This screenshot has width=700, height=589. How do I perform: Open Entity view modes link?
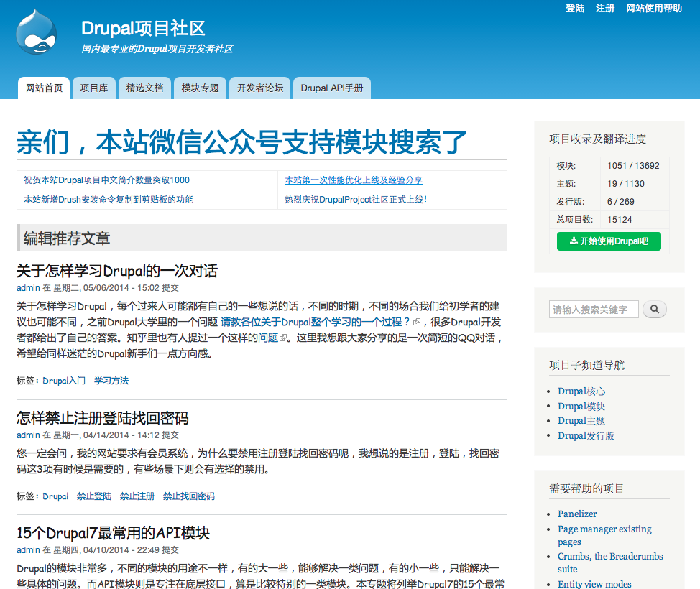[594, 584]
